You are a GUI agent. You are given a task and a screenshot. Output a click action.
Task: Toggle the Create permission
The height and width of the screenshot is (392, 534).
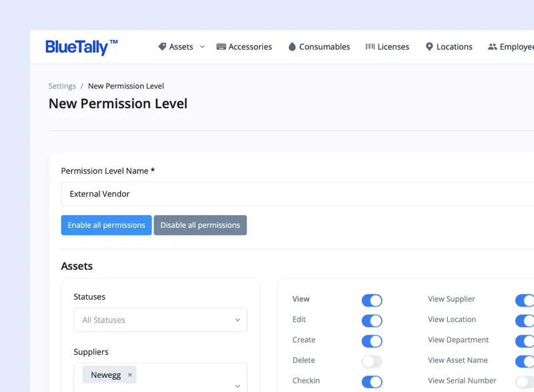(x=372, y=341)
